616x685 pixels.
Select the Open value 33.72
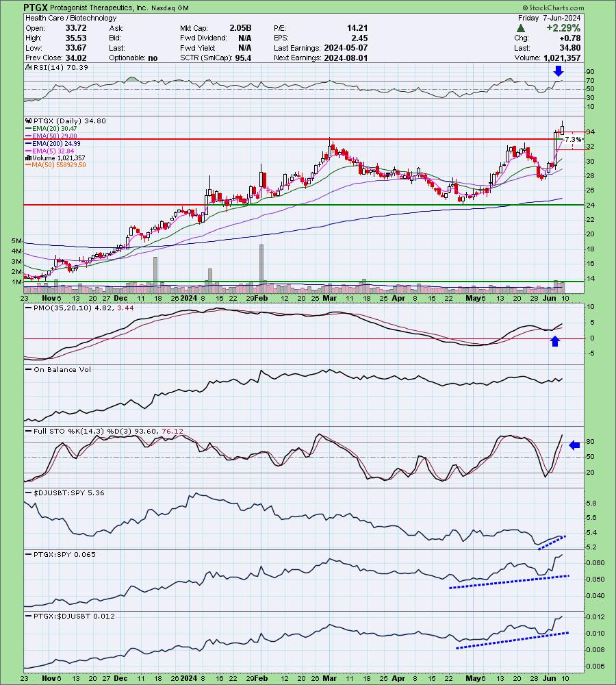tap(75, 28)
